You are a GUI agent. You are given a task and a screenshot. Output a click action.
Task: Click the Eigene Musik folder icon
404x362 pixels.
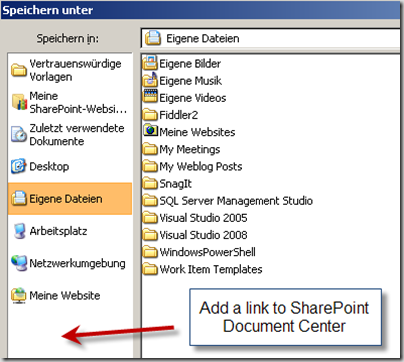(150, 80)
